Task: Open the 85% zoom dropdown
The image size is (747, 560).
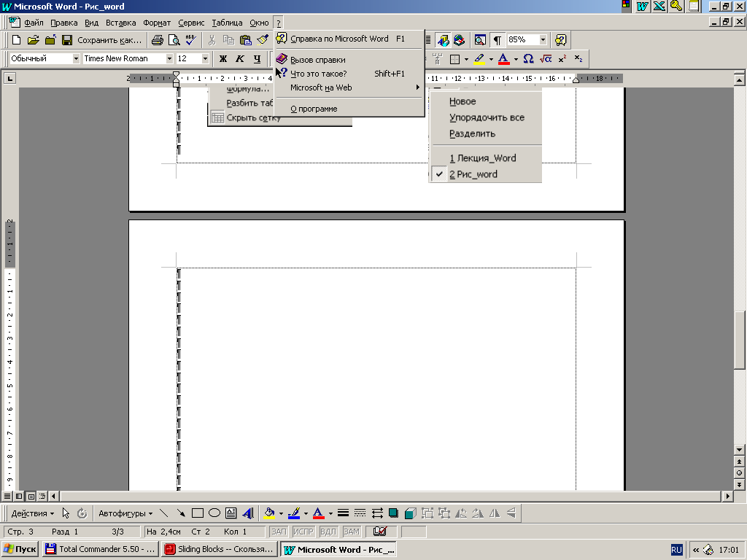Action: pyautogui.click(x=543, y=39)
